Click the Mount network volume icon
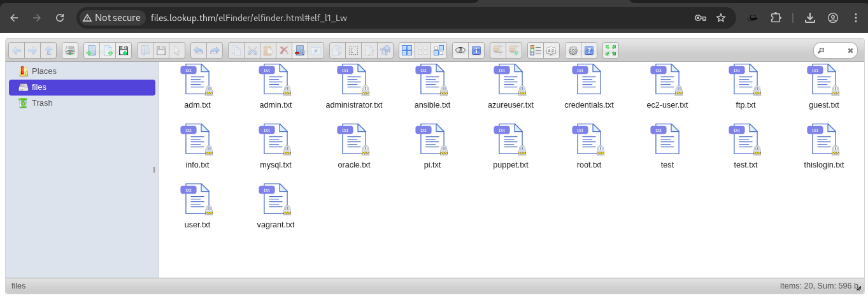868x300 pixels. pyautogui.click(x=69, y=50)
